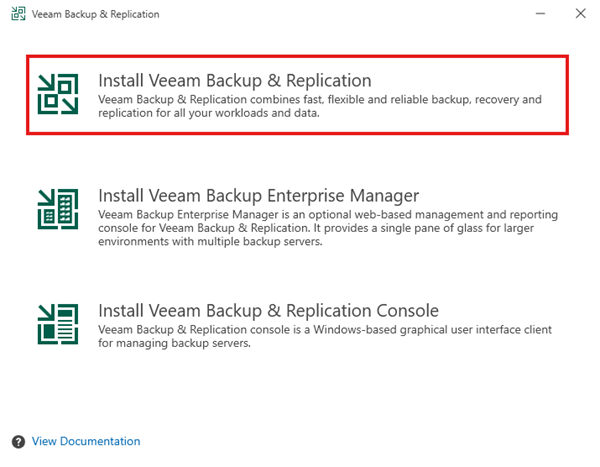Click 'replication for all your workloads and data' line

point(209,115)
